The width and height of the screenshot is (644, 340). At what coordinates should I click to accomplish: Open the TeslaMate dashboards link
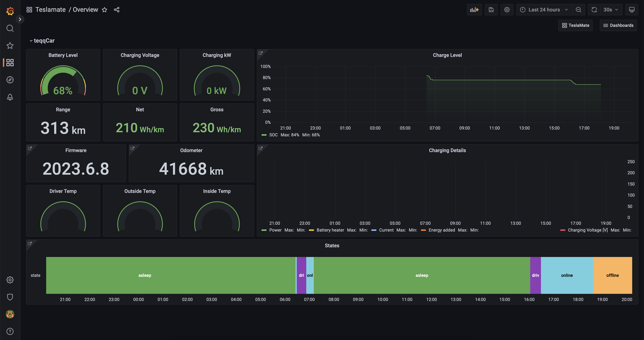click(575, 25)
